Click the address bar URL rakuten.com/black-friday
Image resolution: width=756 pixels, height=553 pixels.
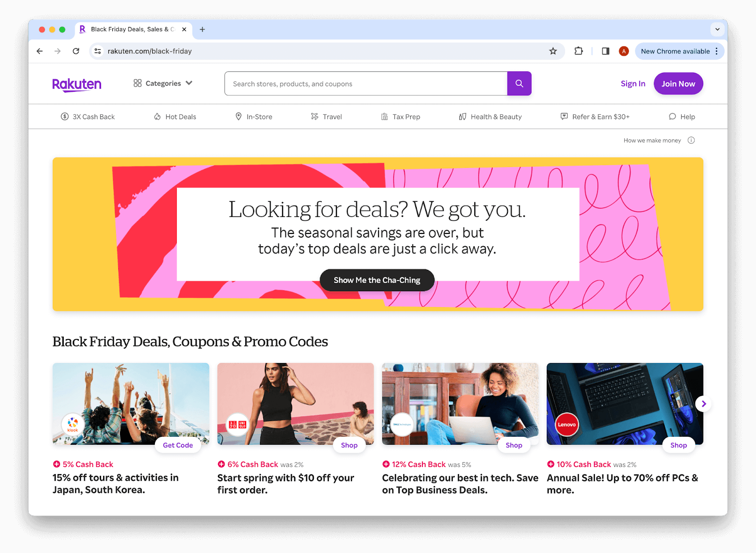click(x=150, y=51)
